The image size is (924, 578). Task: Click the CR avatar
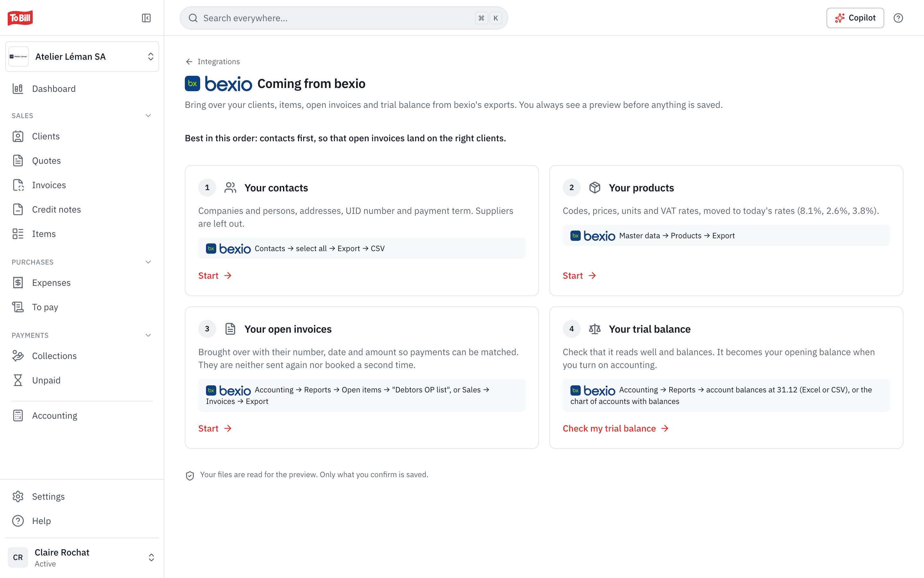coord(18,557)
